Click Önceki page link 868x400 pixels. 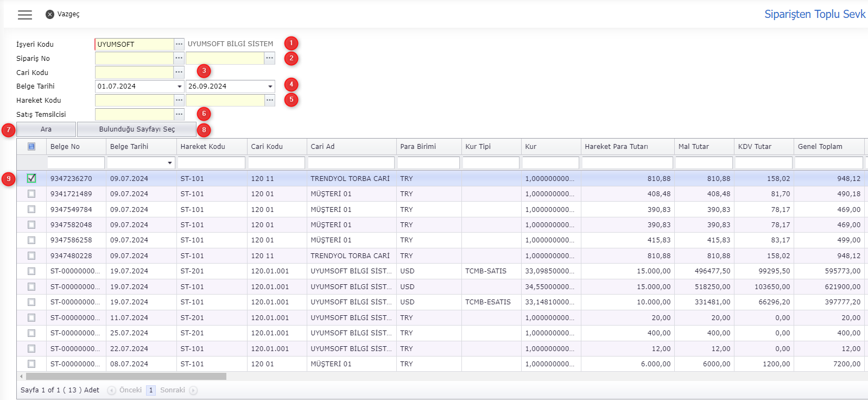tap(130, 390)
